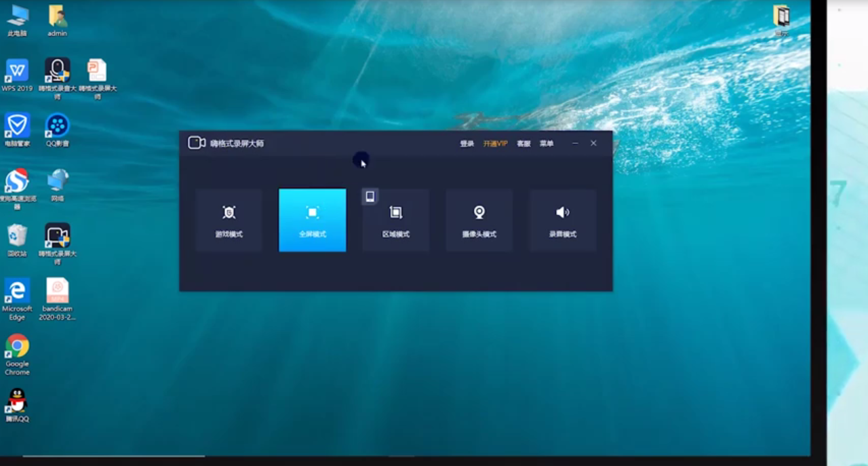This screenshot has width=868, height=466.
Task: Click small phone icon beside region mode tile
Action: tap(370, 197)
